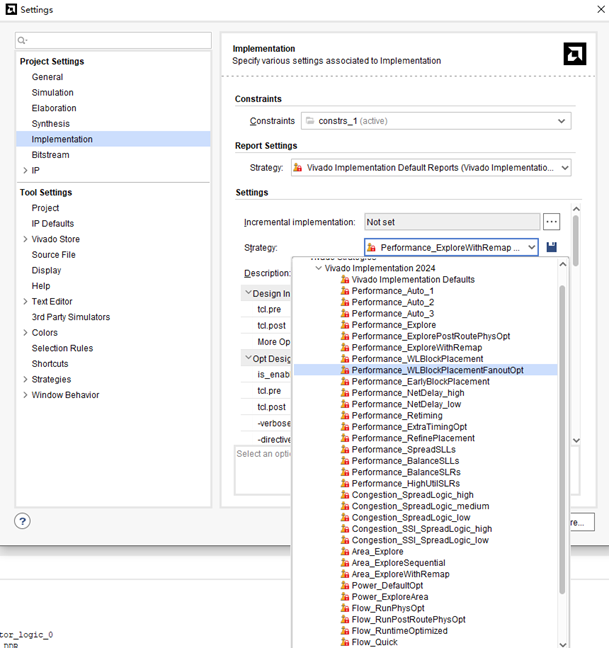Open Source File settings
Viewport: 609px width, 648px height.
tap(54, 255)
